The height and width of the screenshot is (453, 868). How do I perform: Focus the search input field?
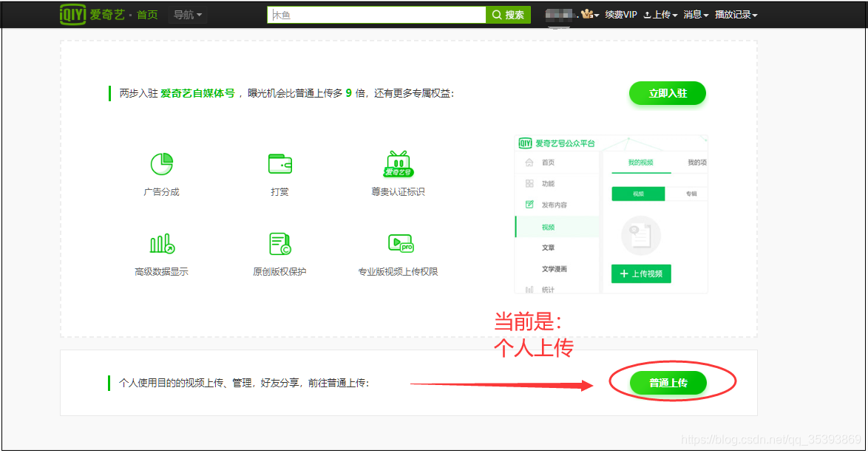[376, 15]
